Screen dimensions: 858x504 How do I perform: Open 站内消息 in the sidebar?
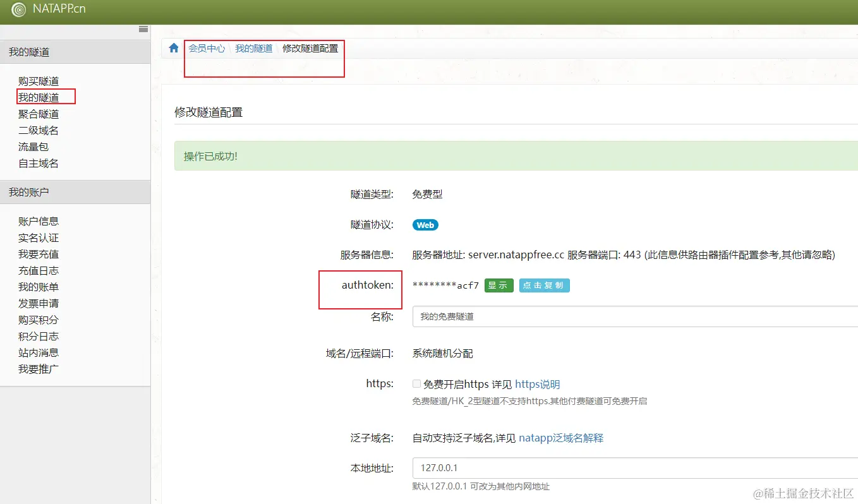click(39, 352)
